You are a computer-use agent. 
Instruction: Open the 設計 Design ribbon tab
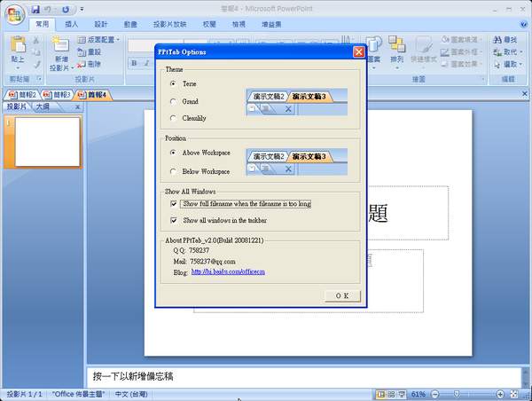coord(101,24)
